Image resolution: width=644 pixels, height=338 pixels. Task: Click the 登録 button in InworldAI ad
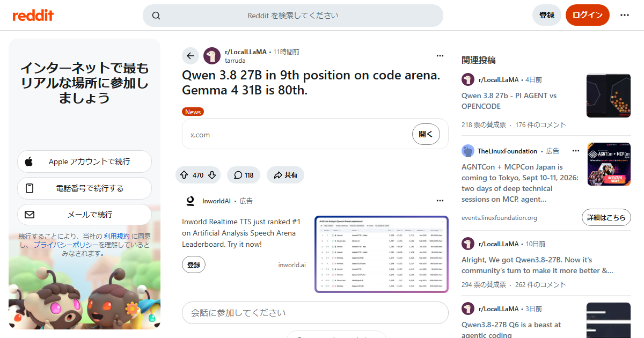coord(194,264)
